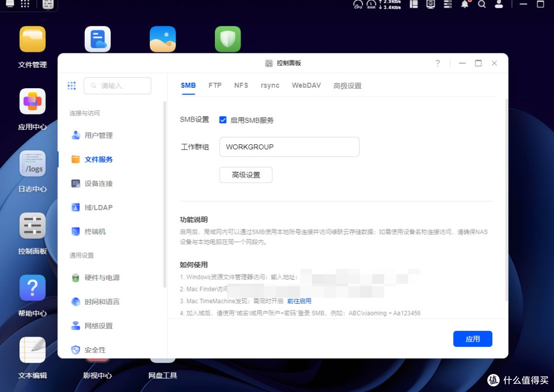Screen dimensions: 554x392
Task: Click the running control panel taskbar icon
Action: (x=48, y=4)
